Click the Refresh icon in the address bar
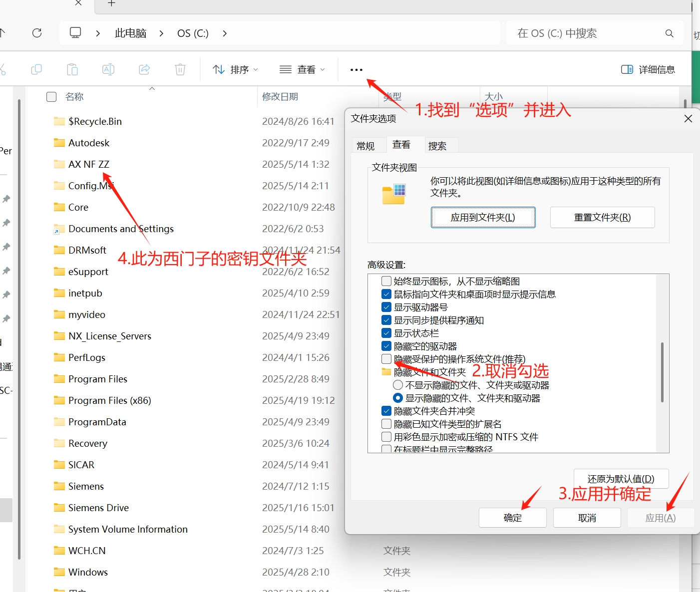Viewport: 700px width, 592px height. click(36, 33)
